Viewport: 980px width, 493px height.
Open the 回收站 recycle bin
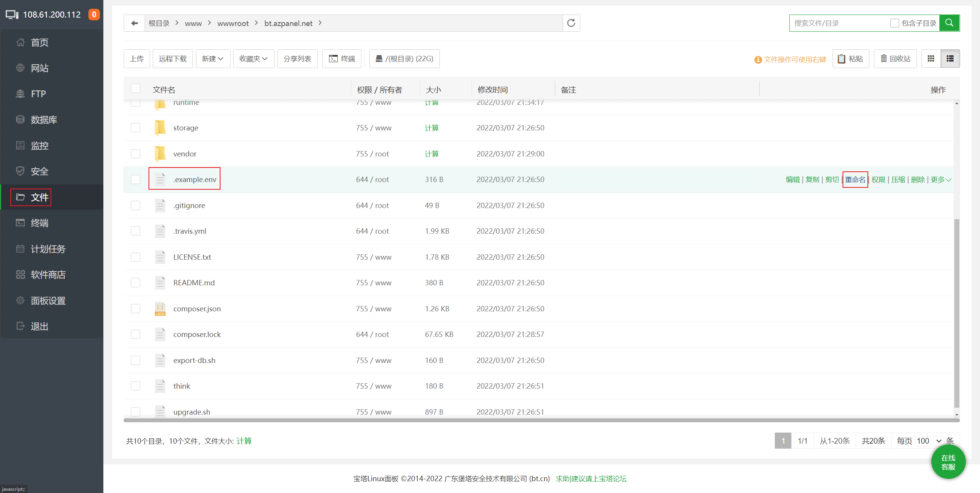coord(895,59)
